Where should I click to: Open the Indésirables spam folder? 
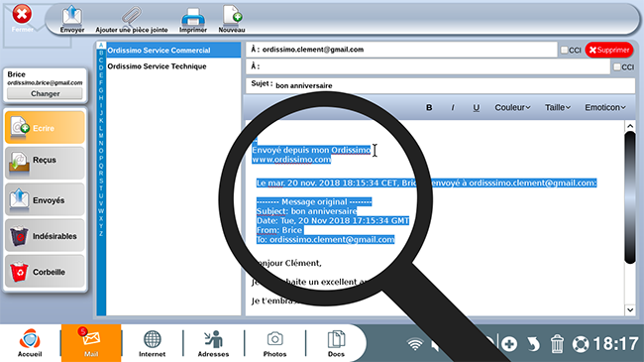tap(45, 235)
